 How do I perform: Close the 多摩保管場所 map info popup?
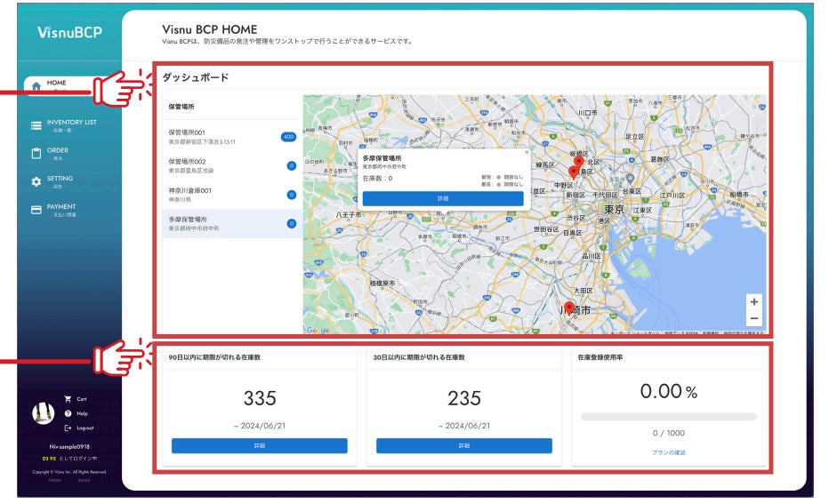click(x=527, y=152)
